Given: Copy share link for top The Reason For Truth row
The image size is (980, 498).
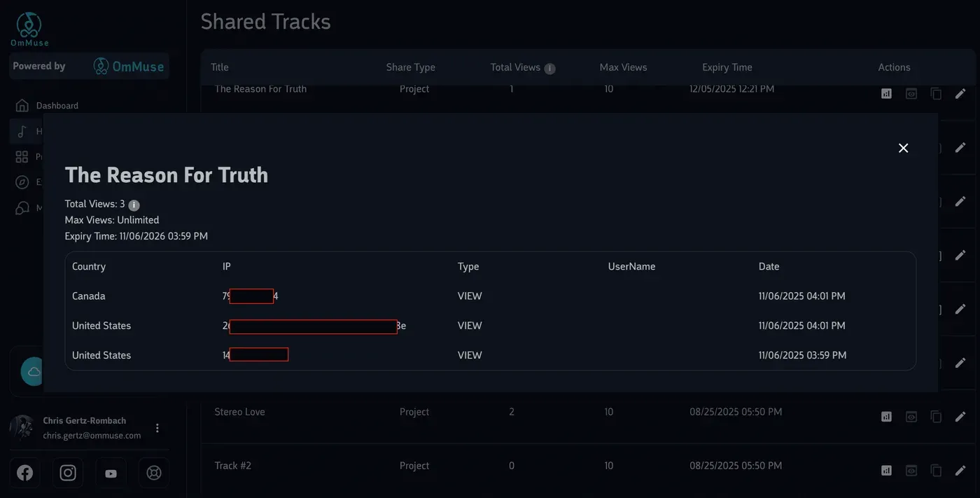Looking at the screenshot, I should click(936, 93).
